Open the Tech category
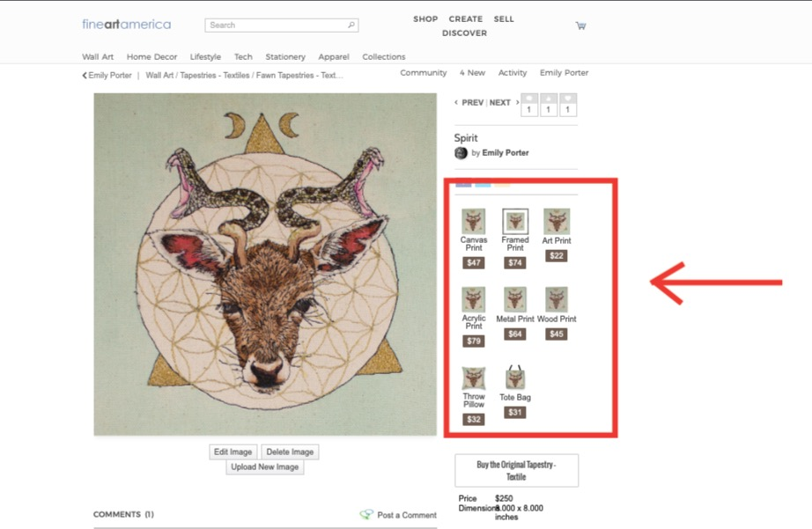Viewport: 812px width, 529px height. pos(243,57)
